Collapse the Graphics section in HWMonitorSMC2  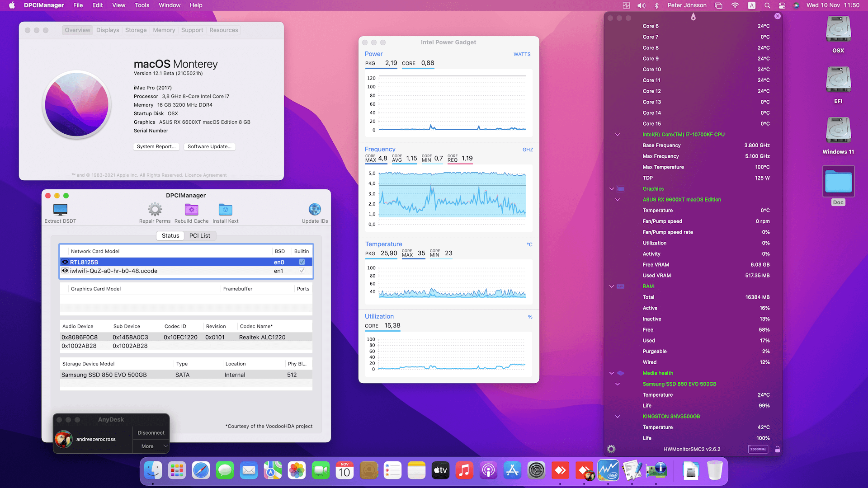pos(612,189)
